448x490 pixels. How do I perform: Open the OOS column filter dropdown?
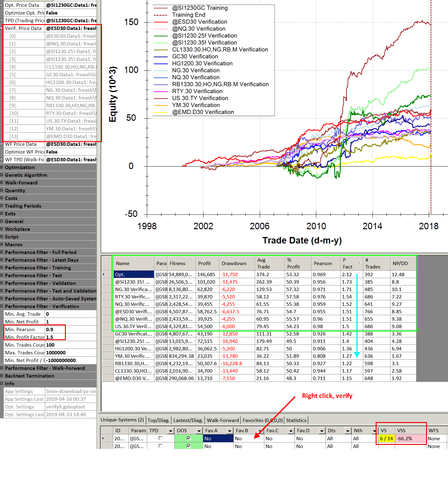click(198, 431)
